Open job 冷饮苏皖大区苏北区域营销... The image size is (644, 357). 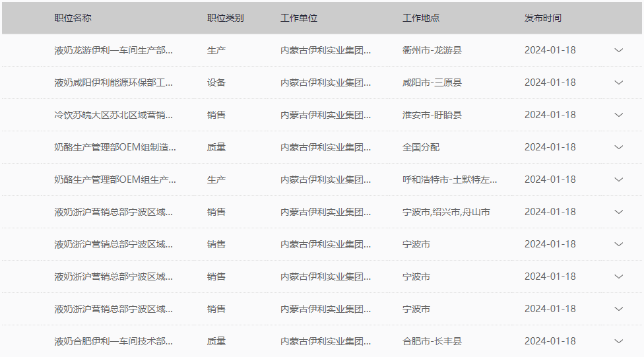pos(113,115)
